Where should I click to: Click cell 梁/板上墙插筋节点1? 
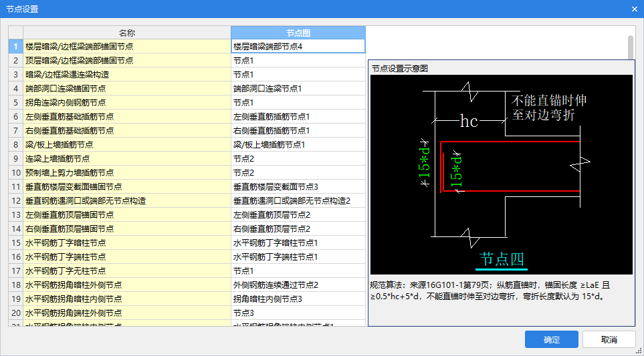298,145
